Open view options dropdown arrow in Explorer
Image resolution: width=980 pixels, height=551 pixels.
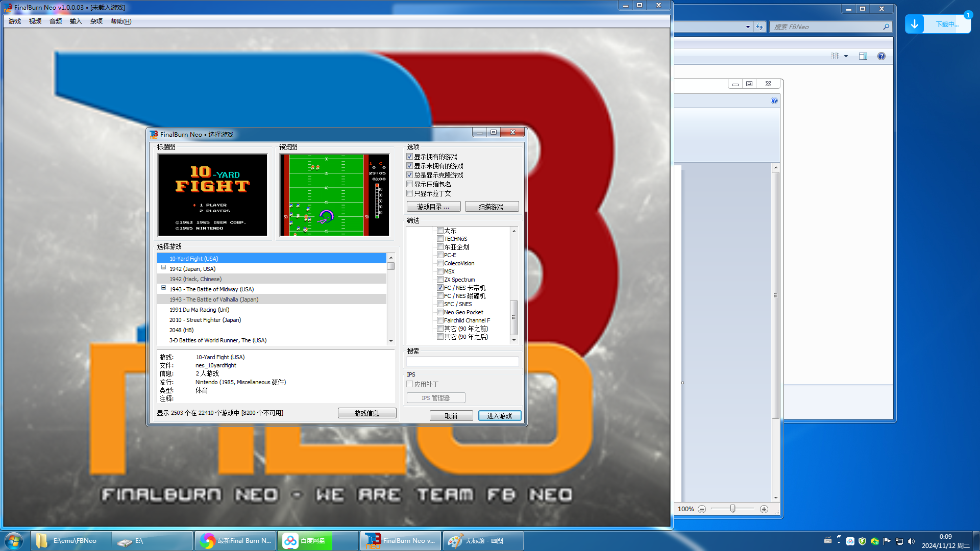click(846, 56)
